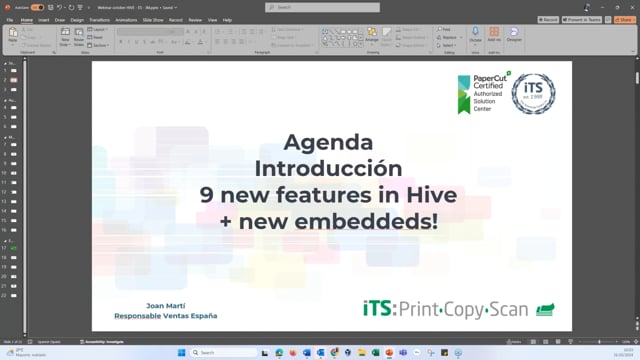Toggle the AutoSave switch
640x360 pixels.
pyautogui.click(x=37, y=7)
